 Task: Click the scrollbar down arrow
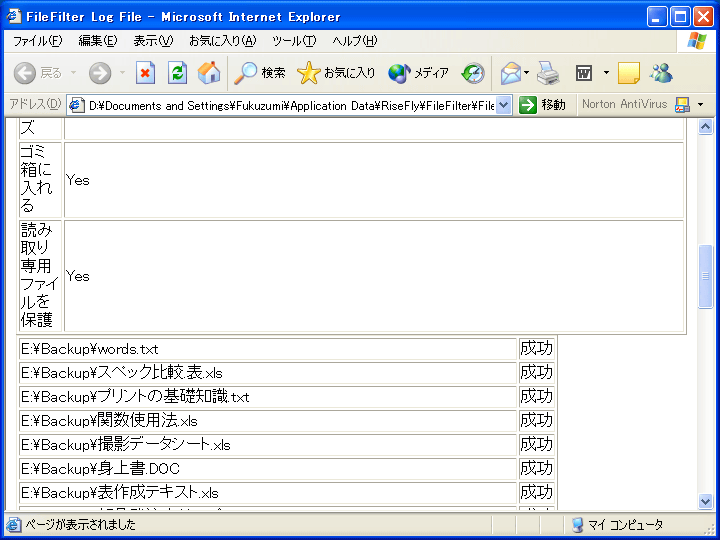tap(705, 501)
